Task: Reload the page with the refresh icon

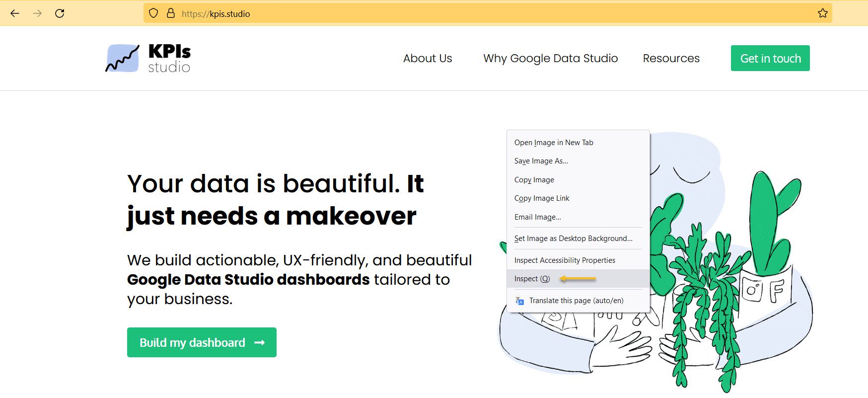Action: 60,13
